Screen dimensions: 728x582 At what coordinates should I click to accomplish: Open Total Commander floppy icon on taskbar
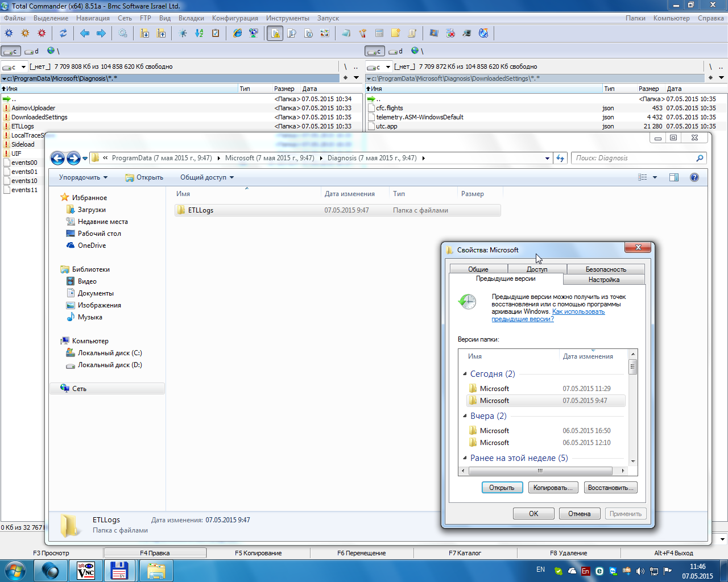click(x=119, y=571)
